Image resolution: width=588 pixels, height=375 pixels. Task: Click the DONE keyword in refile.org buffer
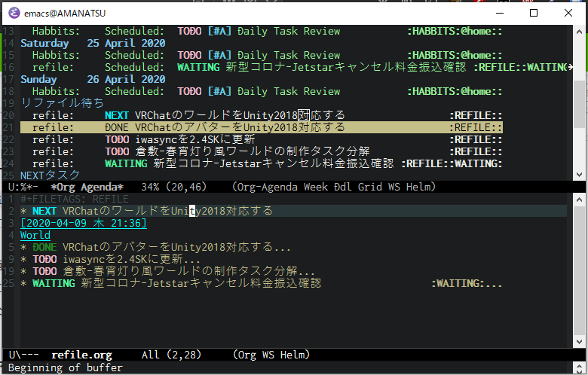[x=44, y=247]
